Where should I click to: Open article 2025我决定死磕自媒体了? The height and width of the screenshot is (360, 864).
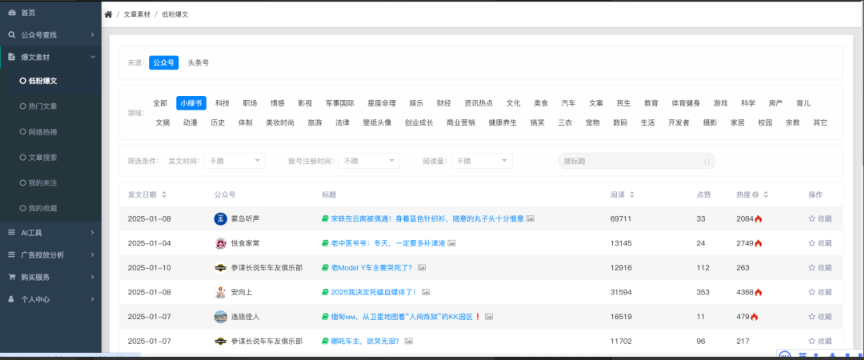374,292
